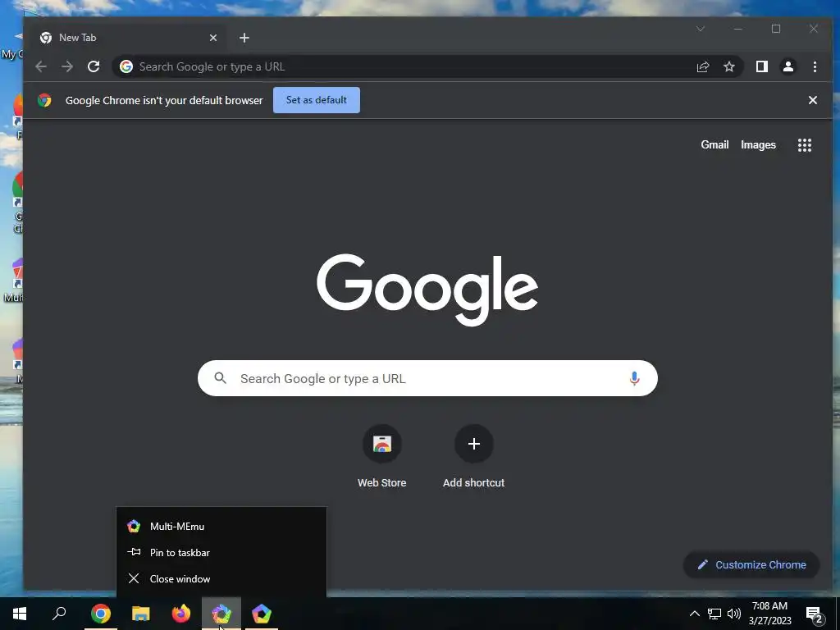Click the Google logo
Image resolution: width=840 pixels, height=630 pixels.
click(x=427, y=290)
